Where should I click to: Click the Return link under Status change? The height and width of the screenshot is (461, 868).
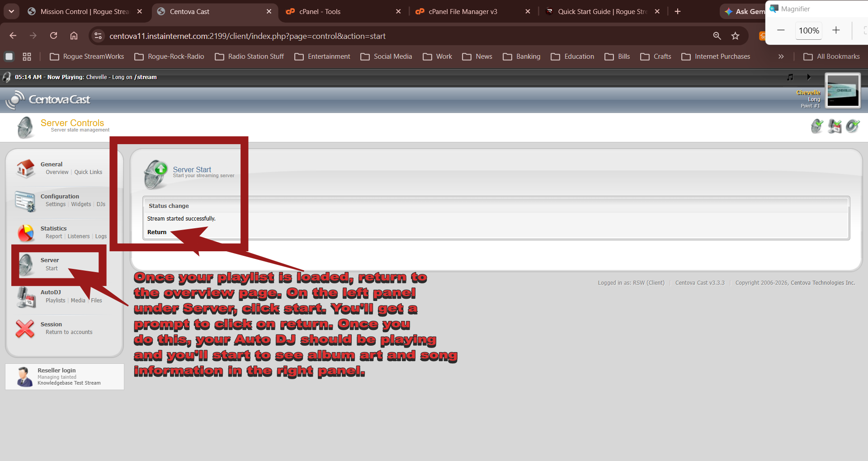(157, 232)
